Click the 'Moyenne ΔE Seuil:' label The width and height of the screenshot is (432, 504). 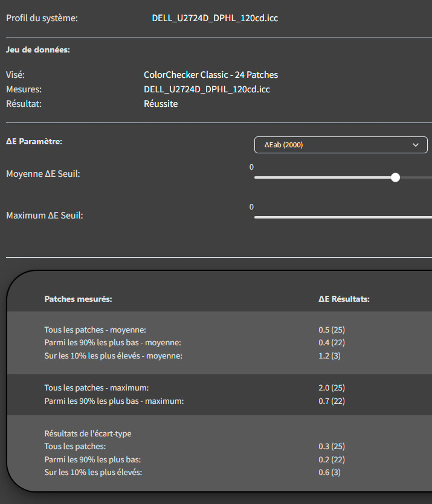pos(43,174)
